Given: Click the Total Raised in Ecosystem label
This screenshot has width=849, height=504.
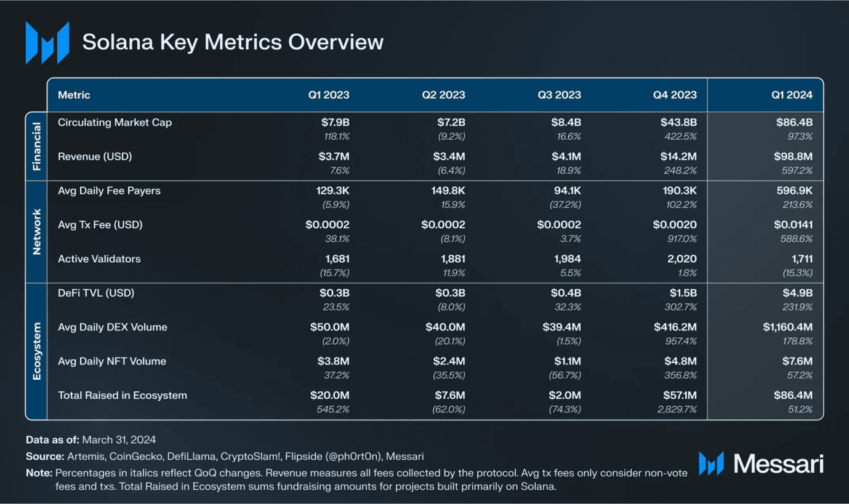Looking at the screenshot, I should (x=123, y=395).
